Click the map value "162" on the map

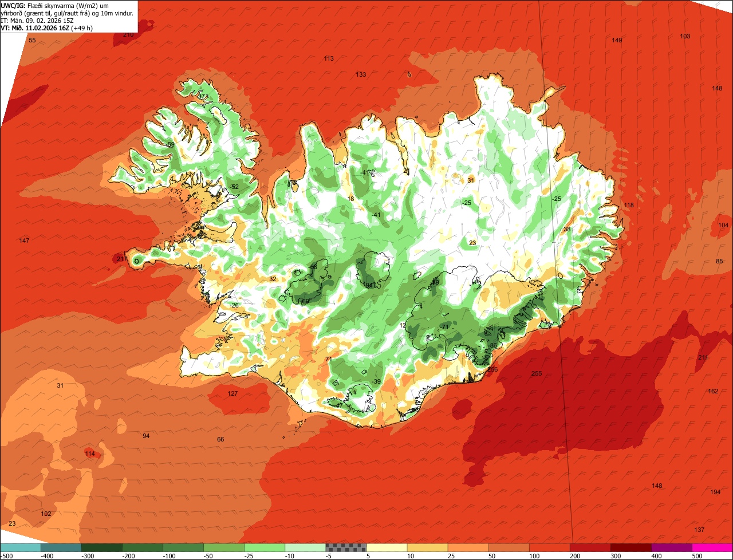coord(713,391)
